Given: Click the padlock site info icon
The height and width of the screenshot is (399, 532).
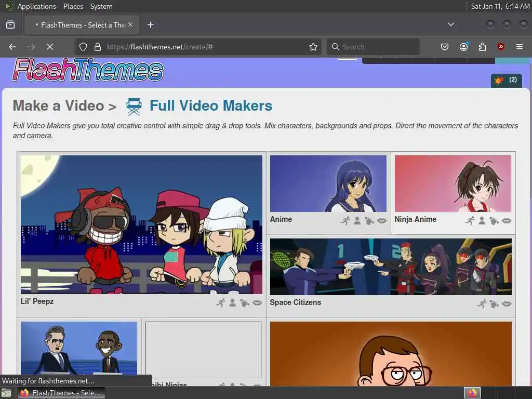Looking at the screenshot, I should pos(98,47).
